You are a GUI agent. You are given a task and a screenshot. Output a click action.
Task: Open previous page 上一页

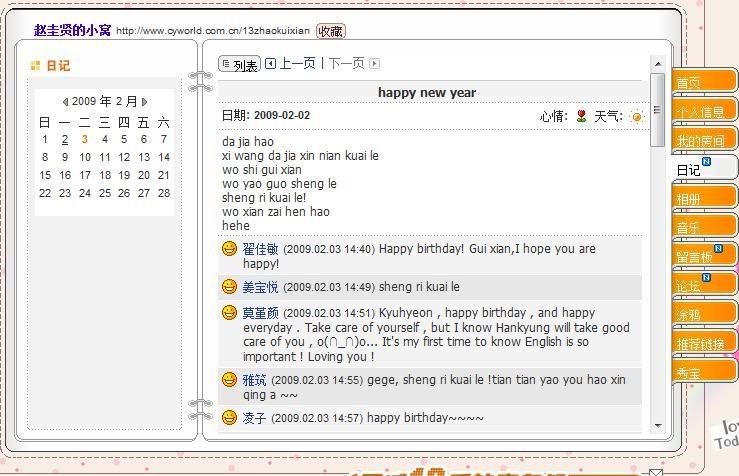(297, 63)
